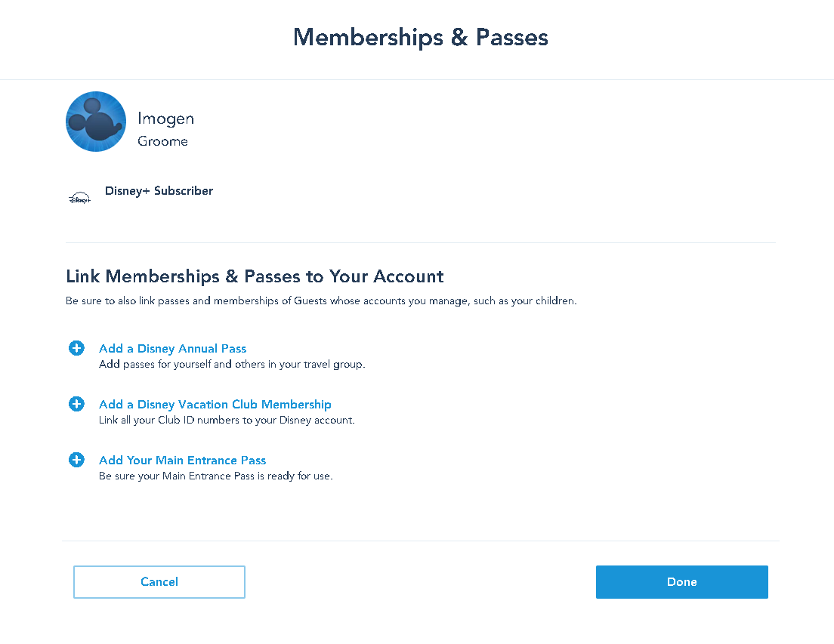Expand the Main Entrance Pass option

click(x=182, y=460)
